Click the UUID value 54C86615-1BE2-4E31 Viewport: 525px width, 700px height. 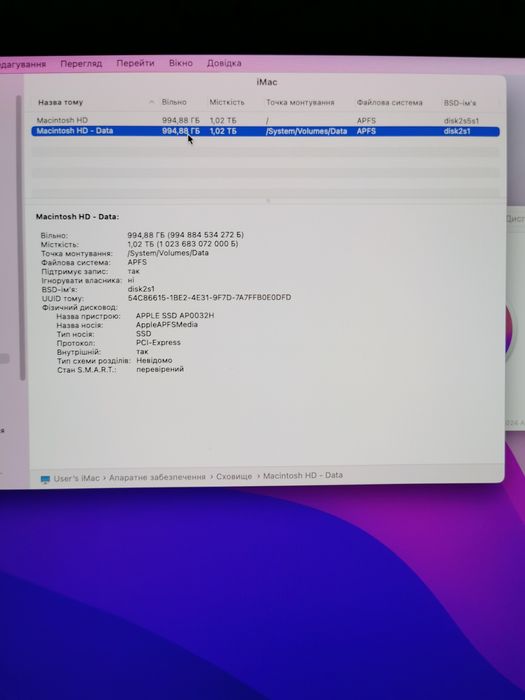[x=209, y=297]
